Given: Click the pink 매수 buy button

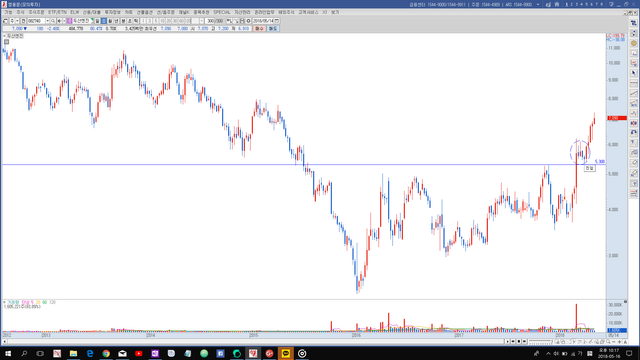Looking at the screenshot, I should pos(259,29).
